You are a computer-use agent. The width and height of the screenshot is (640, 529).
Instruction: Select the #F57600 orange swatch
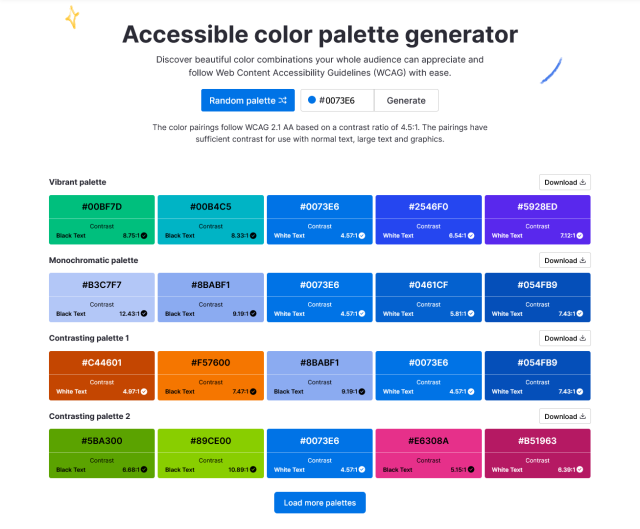211,376
